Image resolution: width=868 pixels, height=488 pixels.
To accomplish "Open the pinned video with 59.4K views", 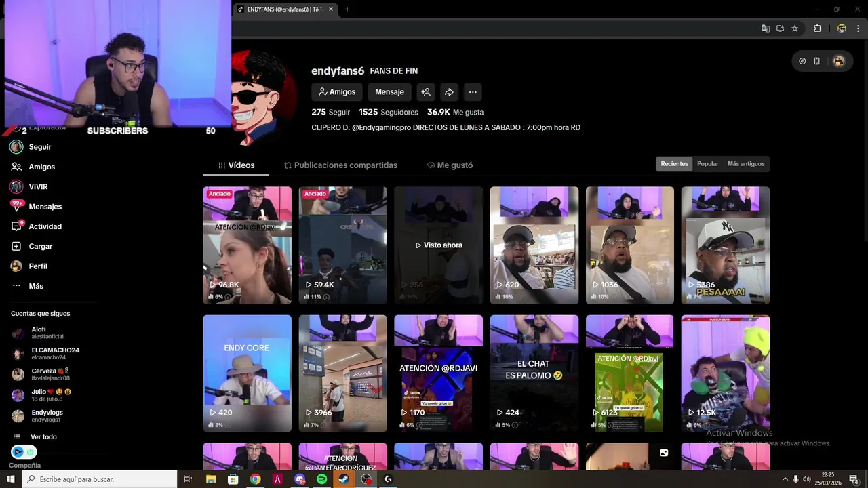I will click(343, 245).
